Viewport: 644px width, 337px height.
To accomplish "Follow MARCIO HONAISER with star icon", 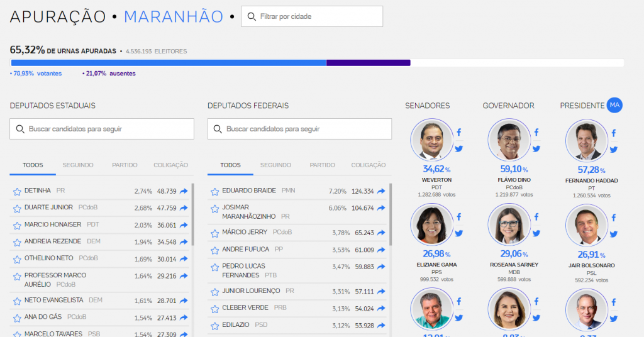I will coord(17,226).
